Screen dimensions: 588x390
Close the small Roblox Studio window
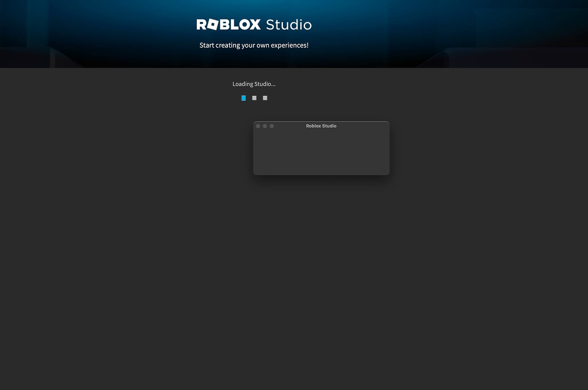(x=258, y=126)
